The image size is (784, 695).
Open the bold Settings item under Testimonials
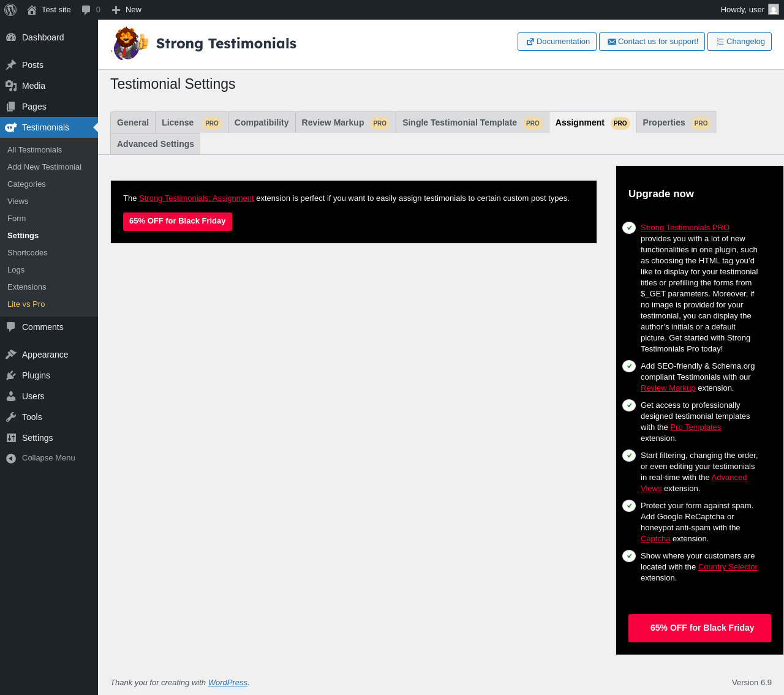(23, 236)
